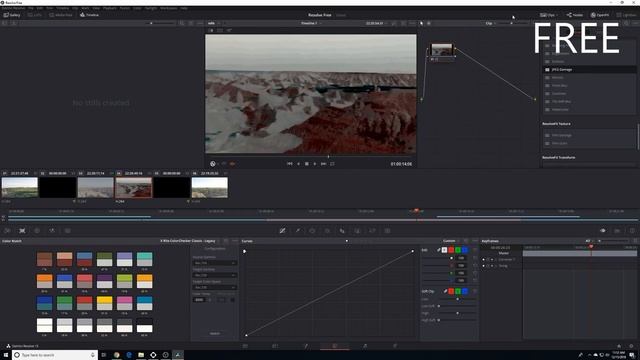
Task: Click the yellow color chart swatch
Action: pyautogui.click(x=104, y=303)
